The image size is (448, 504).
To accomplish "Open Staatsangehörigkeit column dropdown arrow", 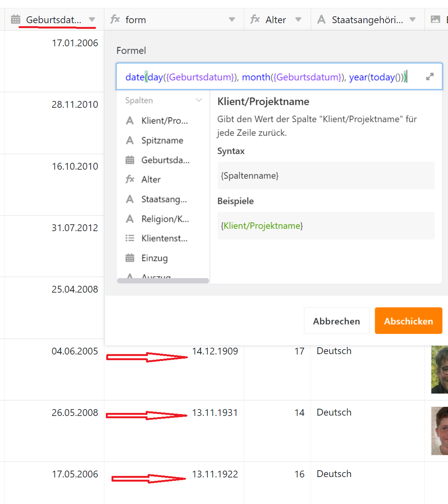I will [412, 19].
